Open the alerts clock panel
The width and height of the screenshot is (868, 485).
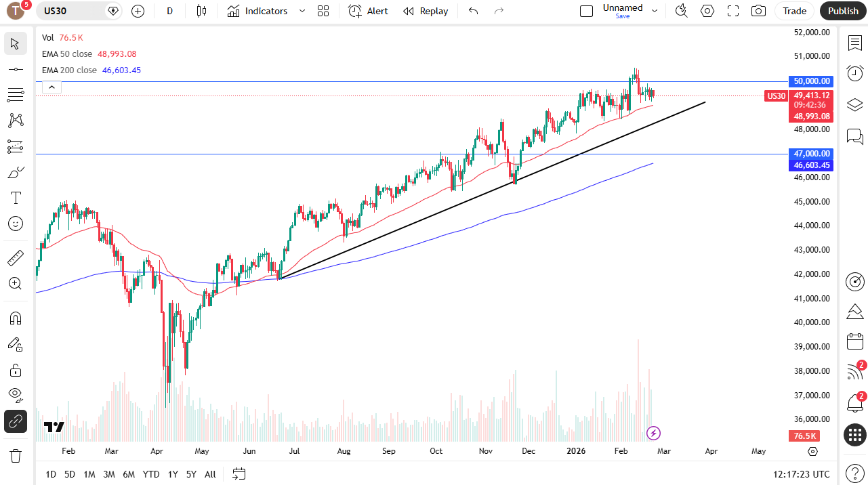(x=855, y=73)
